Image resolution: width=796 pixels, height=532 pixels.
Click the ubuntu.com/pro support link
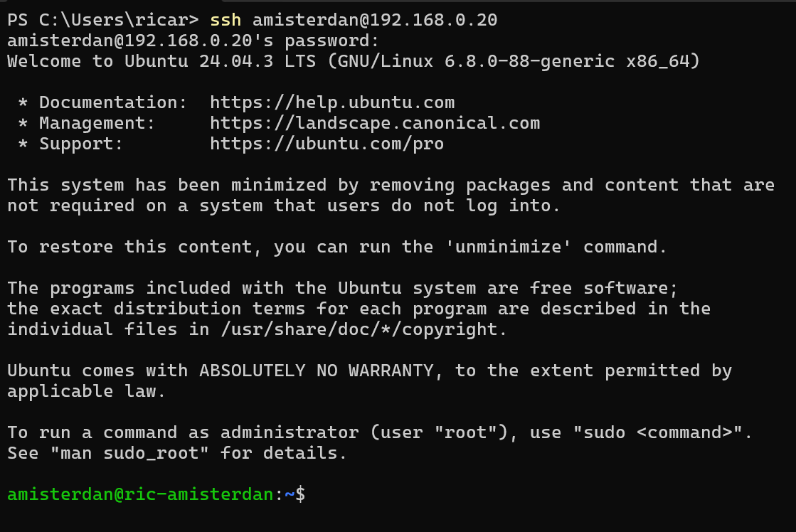click(x=327, y=144)
